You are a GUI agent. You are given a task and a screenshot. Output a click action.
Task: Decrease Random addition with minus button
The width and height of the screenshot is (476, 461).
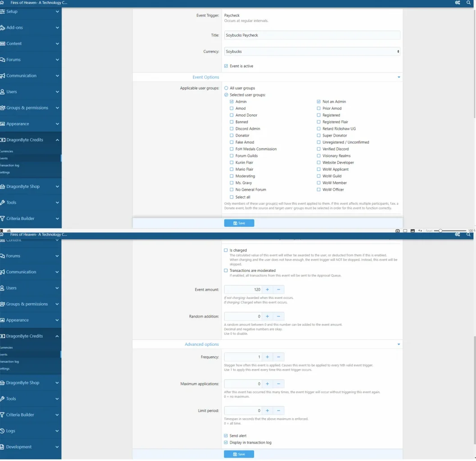pyautogui.click(x=278, y=316)
